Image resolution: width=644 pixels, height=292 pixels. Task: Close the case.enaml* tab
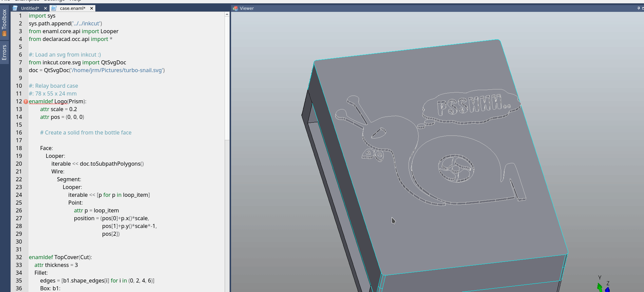[92, 8]
